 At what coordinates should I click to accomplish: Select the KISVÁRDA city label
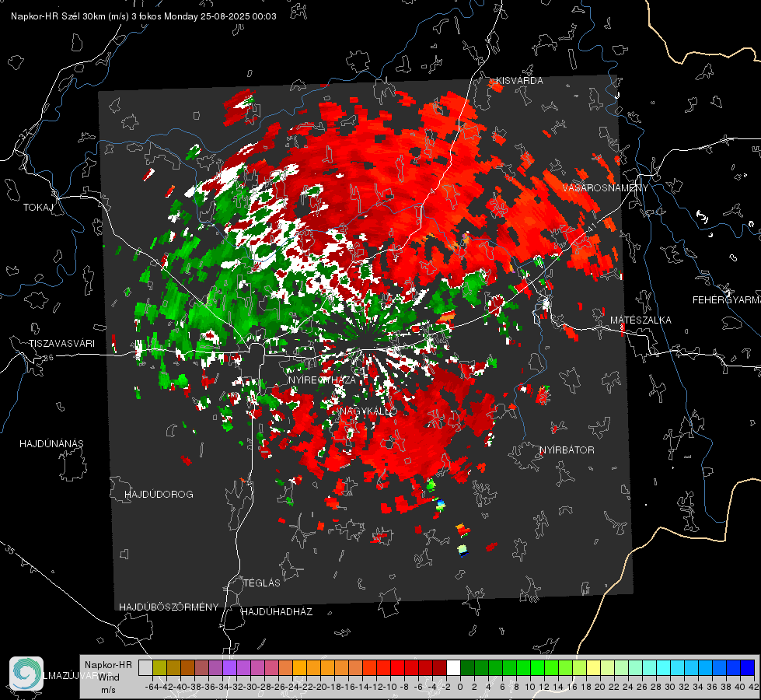[x=519, y=81]
